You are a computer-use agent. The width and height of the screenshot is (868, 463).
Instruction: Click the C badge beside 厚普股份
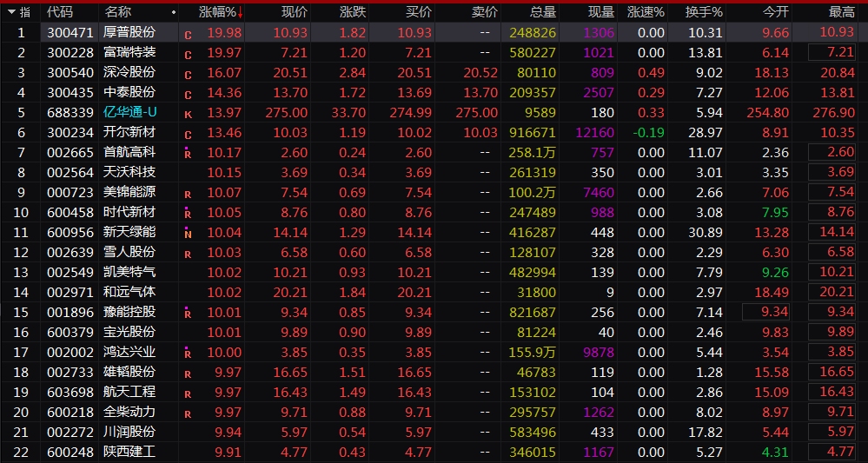coord(189,36)
